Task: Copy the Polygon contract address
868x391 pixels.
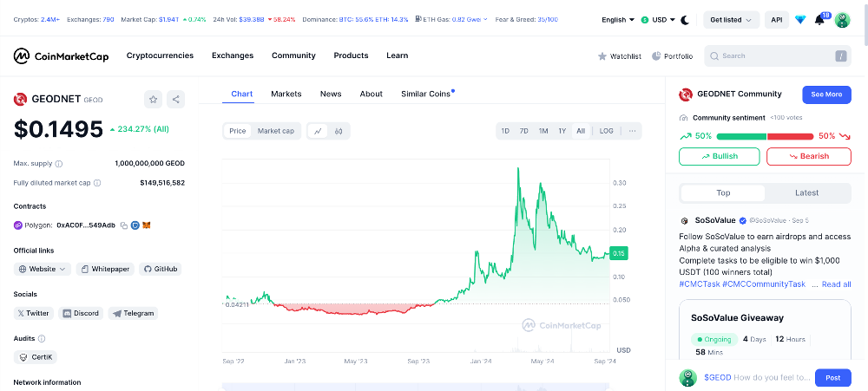Action: (124, 225)
